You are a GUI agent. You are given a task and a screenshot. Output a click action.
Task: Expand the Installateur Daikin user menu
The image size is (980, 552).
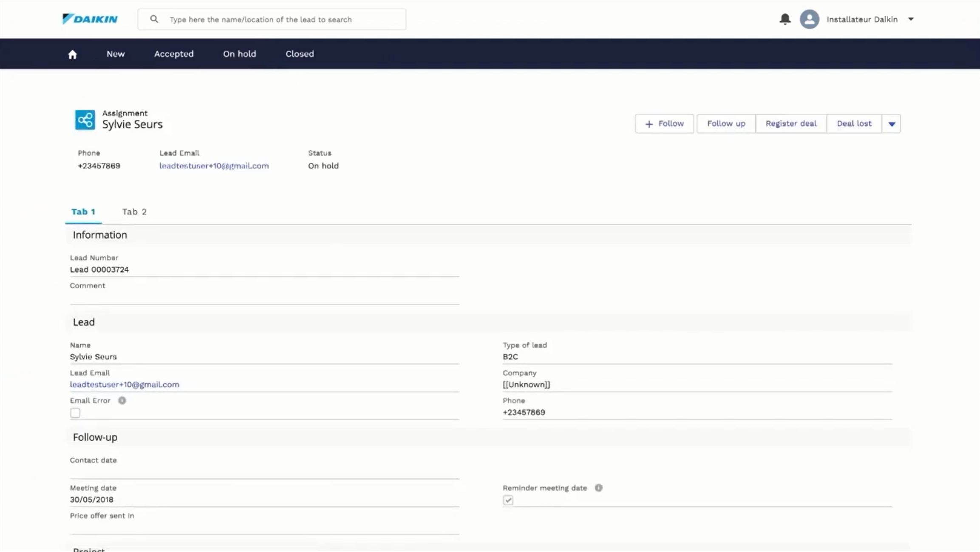911,19
